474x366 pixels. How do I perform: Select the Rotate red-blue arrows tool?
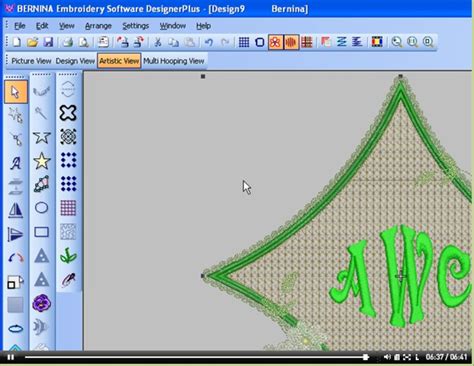[15, 258]
